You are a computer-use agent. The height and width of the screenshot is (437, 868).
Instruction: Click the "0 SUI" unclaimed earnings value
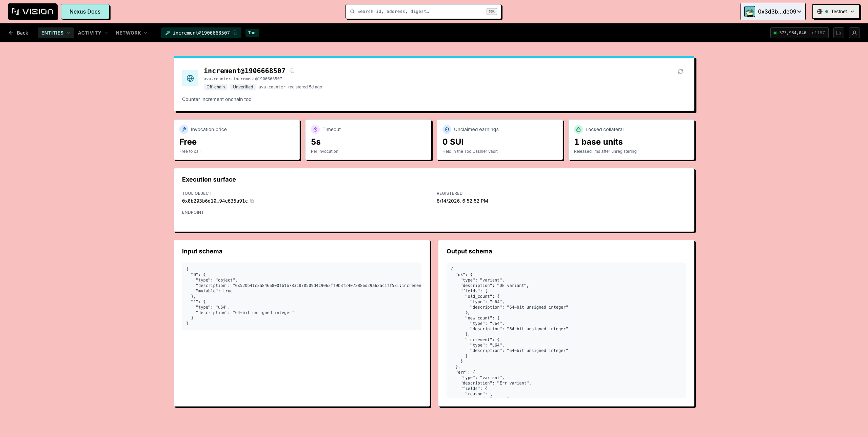pyautogui.click(x=453, y=142)
